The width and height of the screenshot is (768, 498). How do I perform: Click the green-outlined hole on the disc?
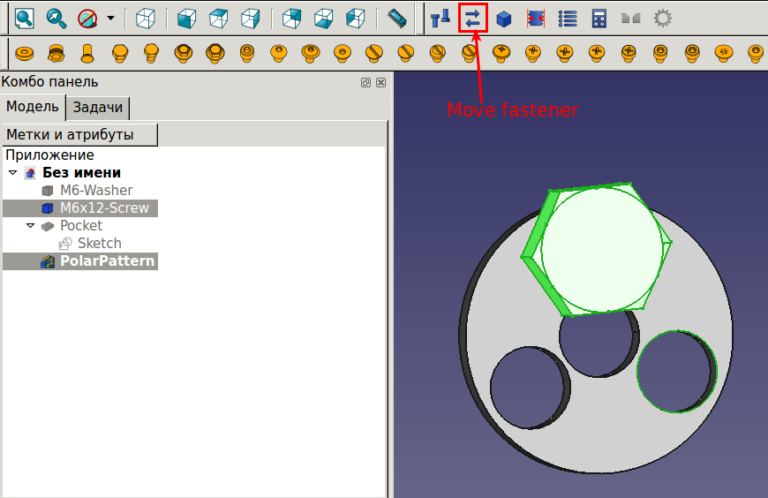677,371
